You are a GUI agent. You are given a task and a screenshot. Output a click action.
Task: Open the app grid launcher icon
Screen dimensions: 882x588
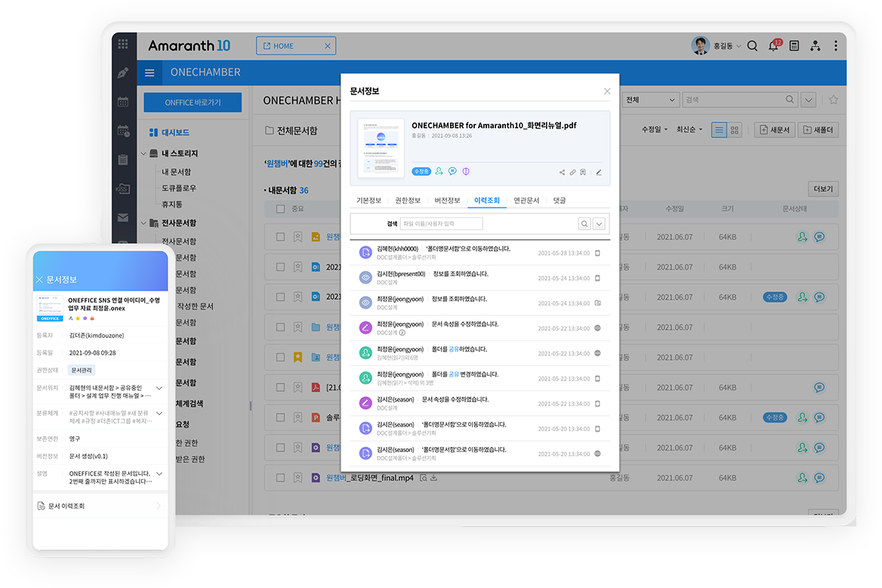pos(123,45)
